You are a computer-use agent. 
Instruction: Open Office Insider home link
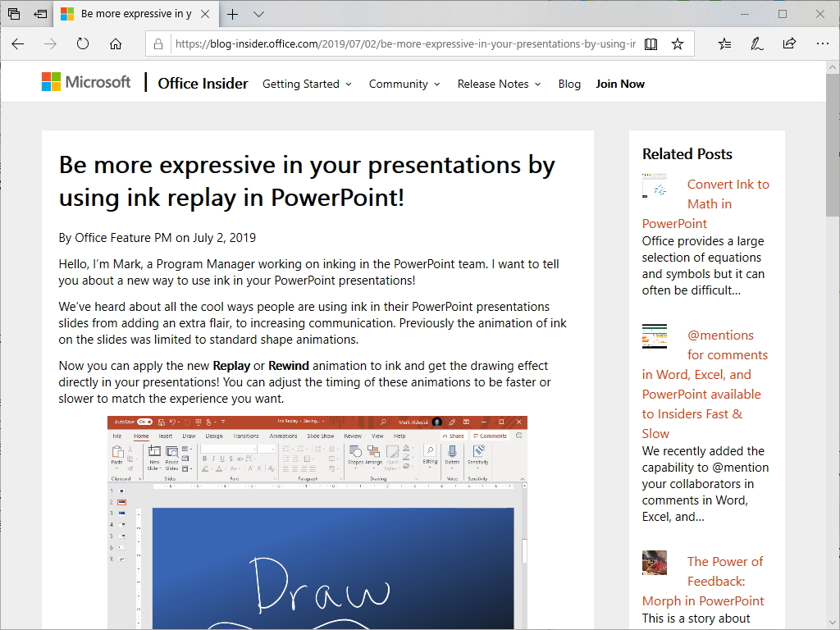pos(203,84)
